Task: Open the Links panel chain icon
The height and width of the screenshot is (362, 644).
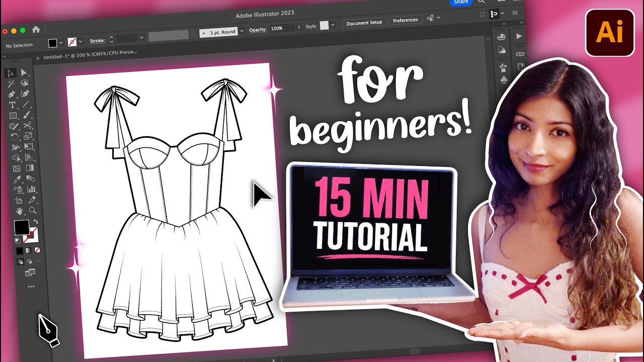Action: click(x=520, y=54)
